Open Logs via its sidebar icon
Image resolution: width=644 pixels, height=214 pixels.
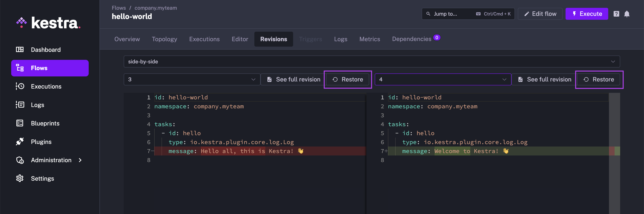click(20, 105)
